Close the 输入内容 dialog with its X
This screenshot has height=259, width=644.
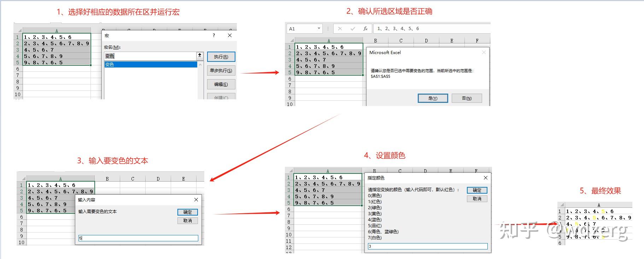click(x=196, y=200)
